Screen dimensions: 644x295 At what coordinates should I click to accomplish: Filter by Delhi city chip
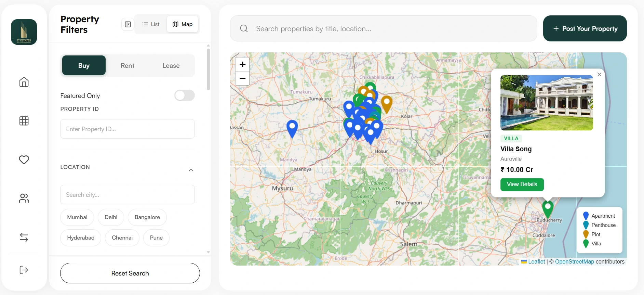coord(111,217)
